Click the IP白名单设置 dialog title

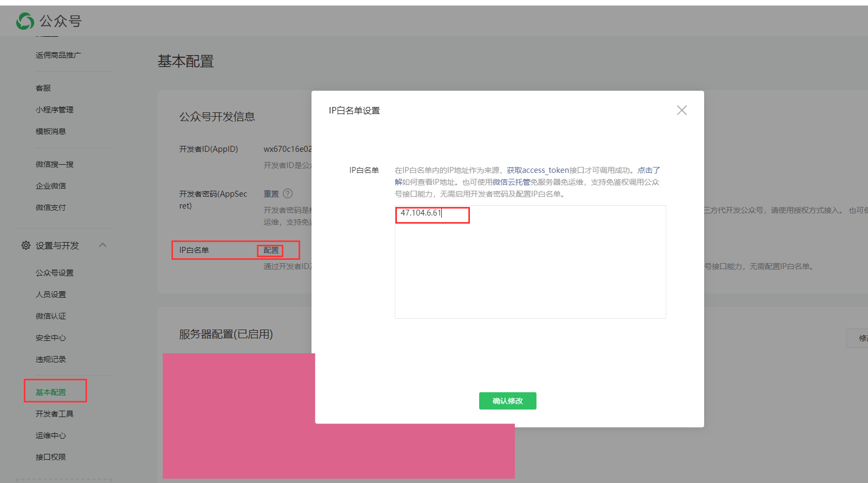(x=354, y=111)
